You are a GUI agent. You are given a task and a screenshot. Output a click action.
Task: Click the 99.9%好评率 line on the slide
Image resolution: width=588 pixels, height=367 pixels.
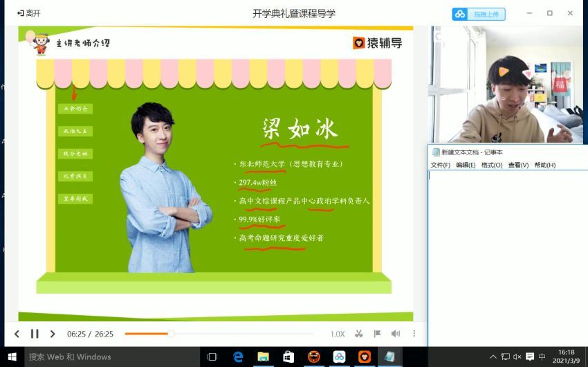(x=259, y=220)
